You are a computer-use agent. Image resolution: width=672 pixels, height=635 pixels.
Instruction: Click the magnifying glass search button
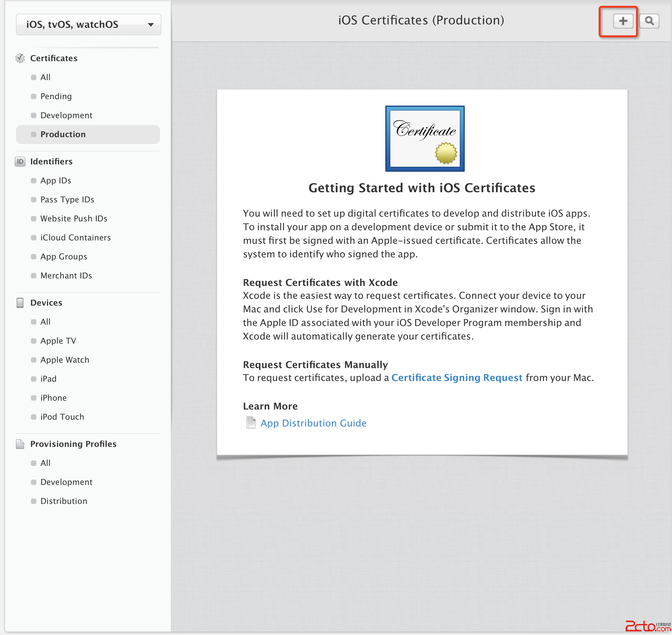click(x=649, y=21)
